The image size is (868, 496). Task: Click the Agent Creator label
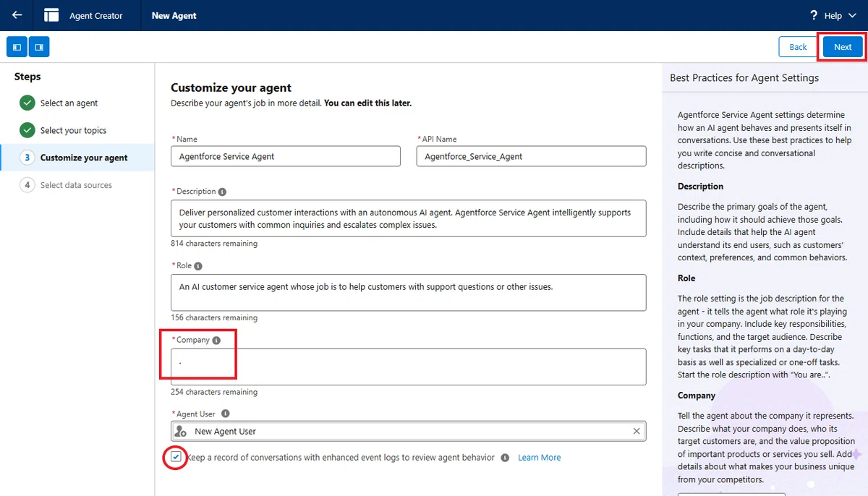(96, 15)
